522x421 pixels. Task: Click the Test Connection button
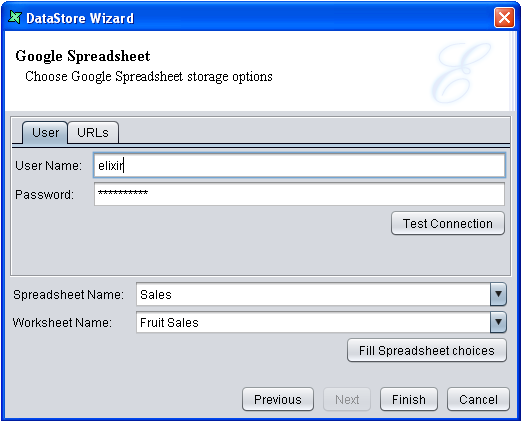[448, 223]
